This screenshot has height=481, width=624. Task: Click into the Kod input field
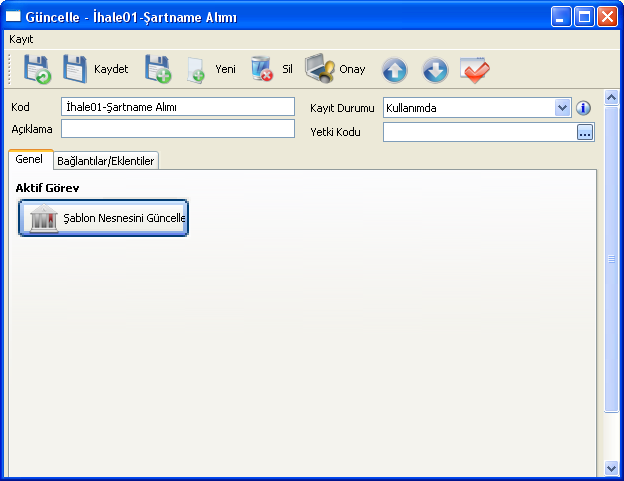[178, 107]
